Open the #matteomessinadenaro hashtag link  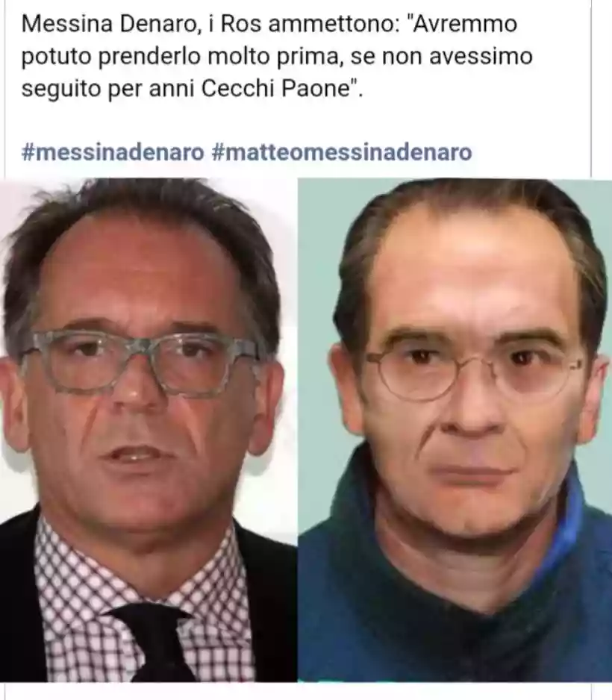[x=342, y=152]
